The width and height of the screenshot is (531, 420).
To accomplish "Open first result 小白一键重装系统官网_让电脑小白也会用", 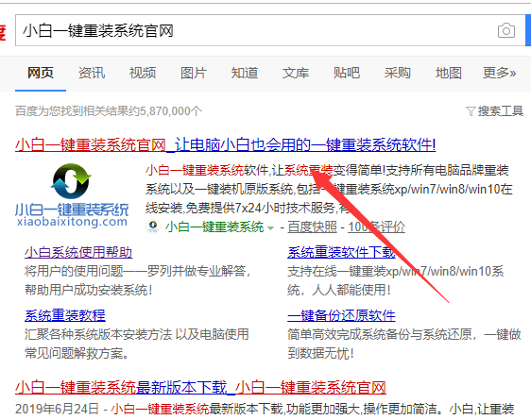I will click(x=226, y=145).
